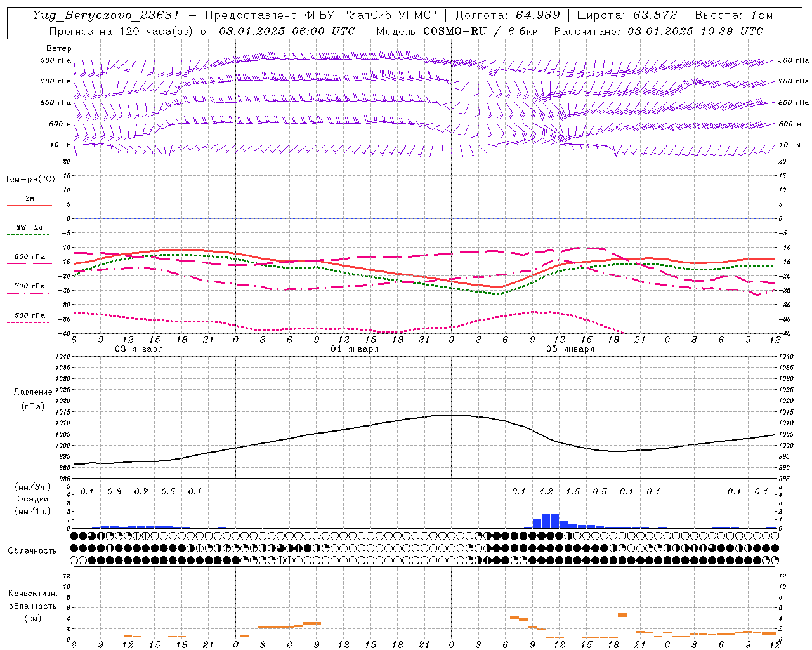
Task: Click the (мм/3ч.) precipitation unit label
Action: [x=32, y=487]
